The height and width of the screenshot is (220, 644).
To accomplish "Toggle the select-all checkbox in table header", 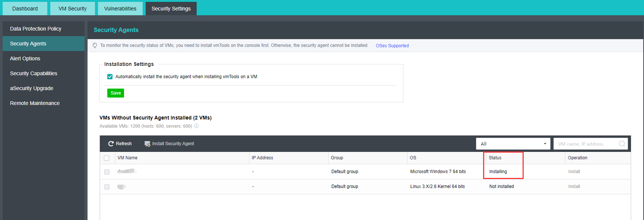I will [x=107, y=158].
